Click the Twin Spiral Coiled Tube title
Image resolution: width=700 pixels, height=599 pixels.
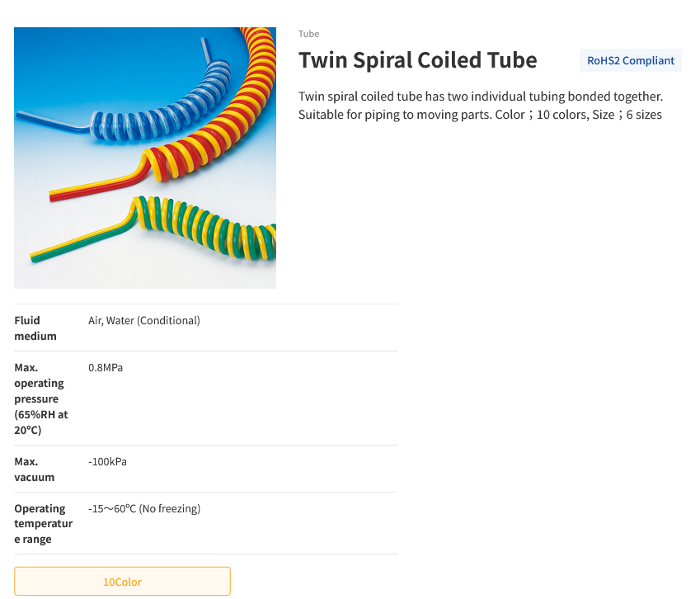(417, 60)
